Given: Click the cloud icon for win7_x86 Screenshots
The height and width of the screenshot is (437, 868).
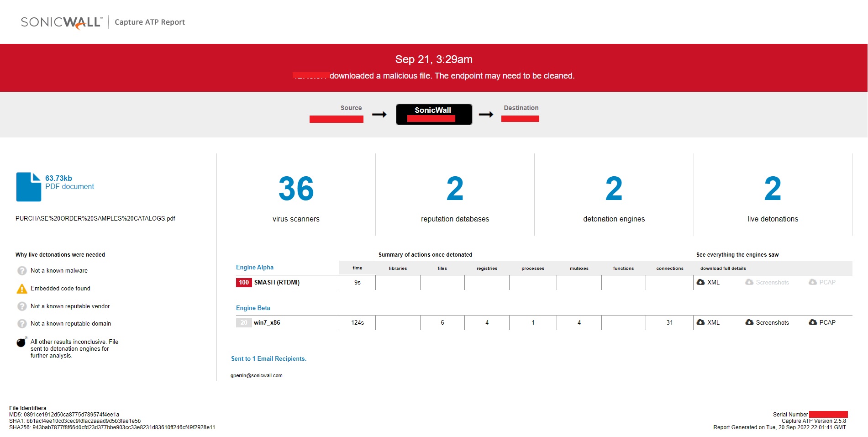Looking at the screenshot, I should coord(749,322).
